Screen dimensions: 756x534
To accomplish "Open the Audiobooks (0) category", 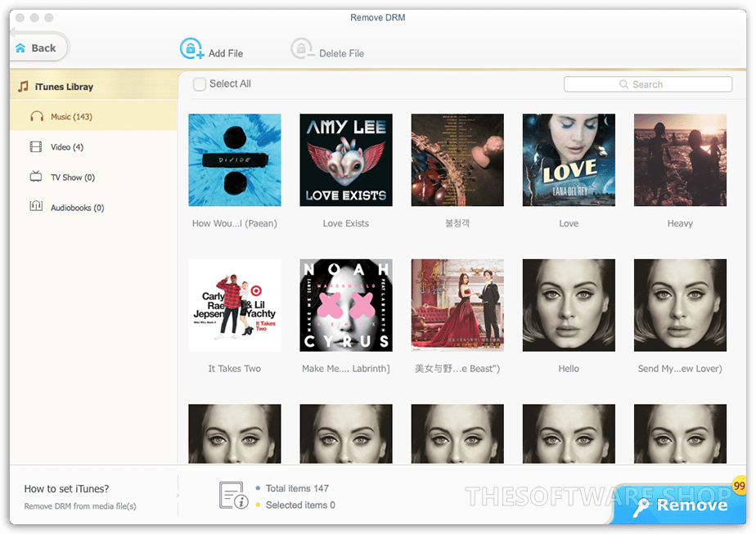I will tap(93, 208).
